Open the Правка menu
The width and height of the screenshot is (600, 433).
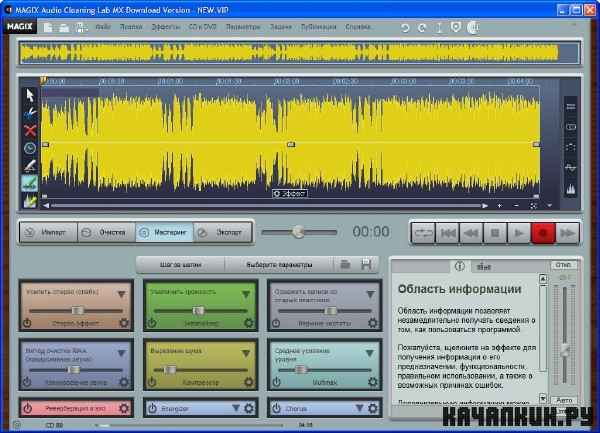click(131, 27)
